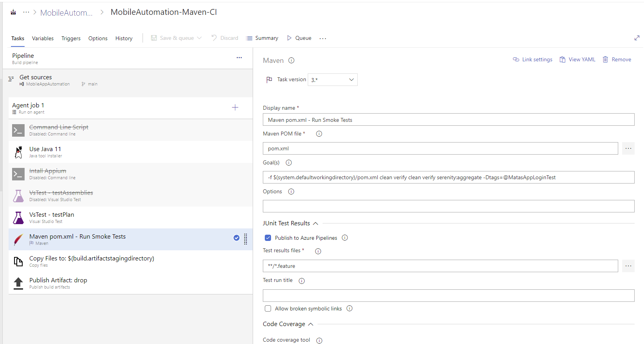Screen dimensions: 644x344
Task: Click the Maven task drag handle
Action: point(246,239)
